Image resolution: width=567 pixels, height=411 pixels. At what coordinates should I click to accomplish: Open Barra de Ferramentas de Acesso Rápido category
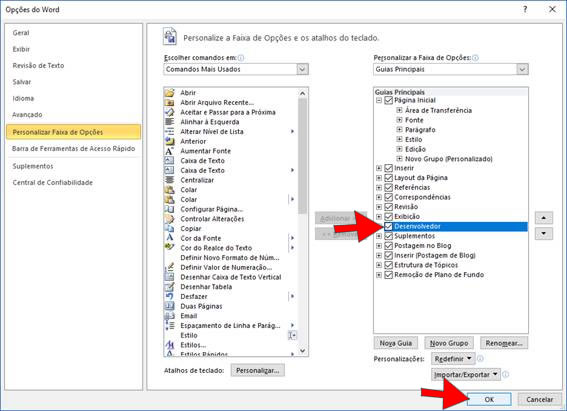73,149
